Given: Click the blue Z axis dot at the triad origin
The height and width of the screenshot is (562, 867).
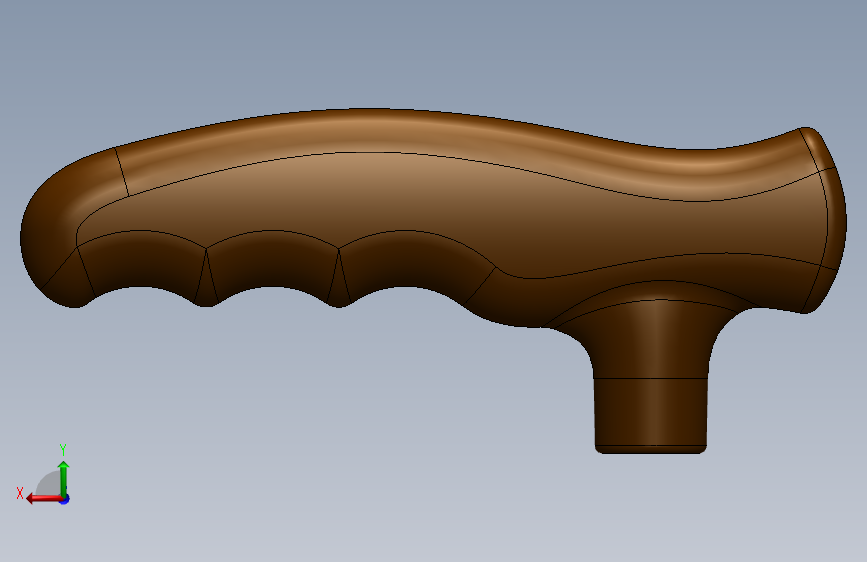Looking at the screenshot, I should click(x=65, y=499).
